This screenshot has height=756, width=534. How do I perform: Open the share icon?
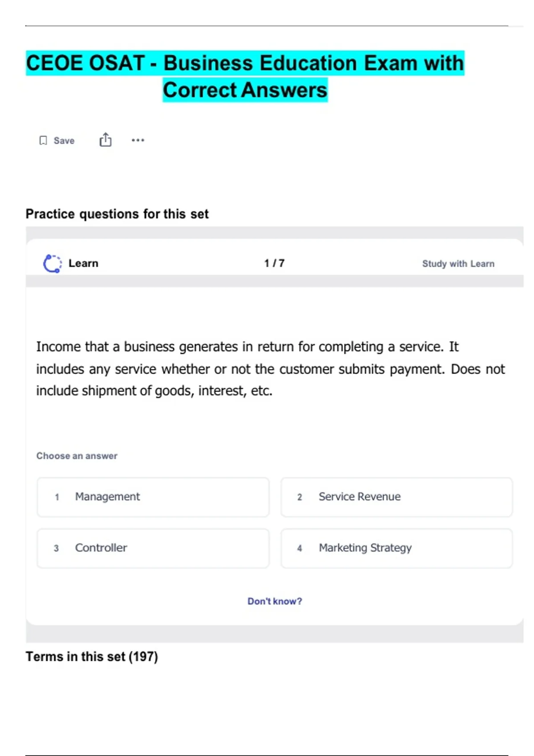click(105, 140)
